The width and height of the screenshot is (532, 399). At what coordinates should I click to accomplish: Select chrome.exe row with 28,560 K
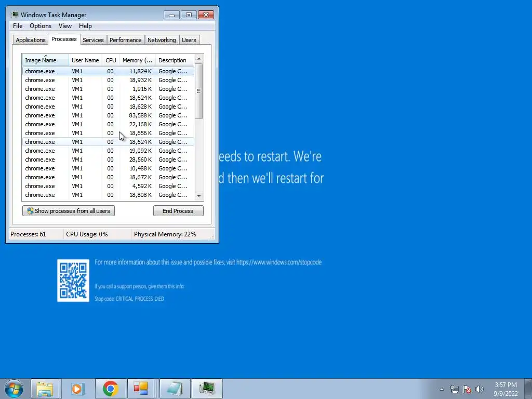108,159
